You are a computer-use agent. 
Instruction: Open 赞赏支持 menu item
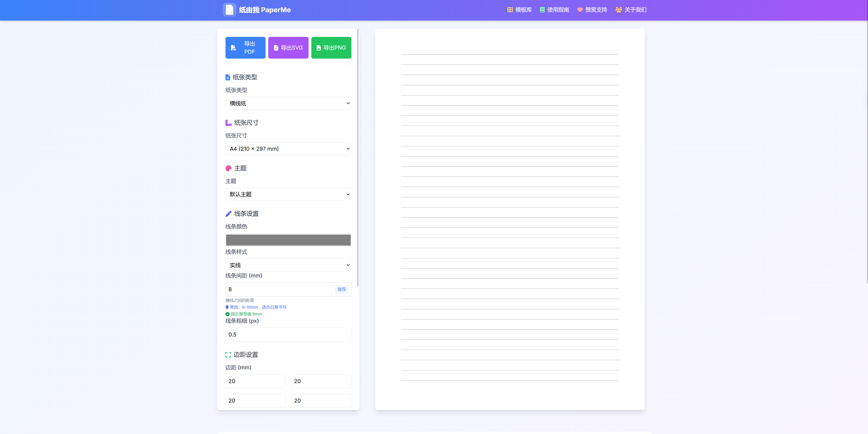(x=596, y=10)
